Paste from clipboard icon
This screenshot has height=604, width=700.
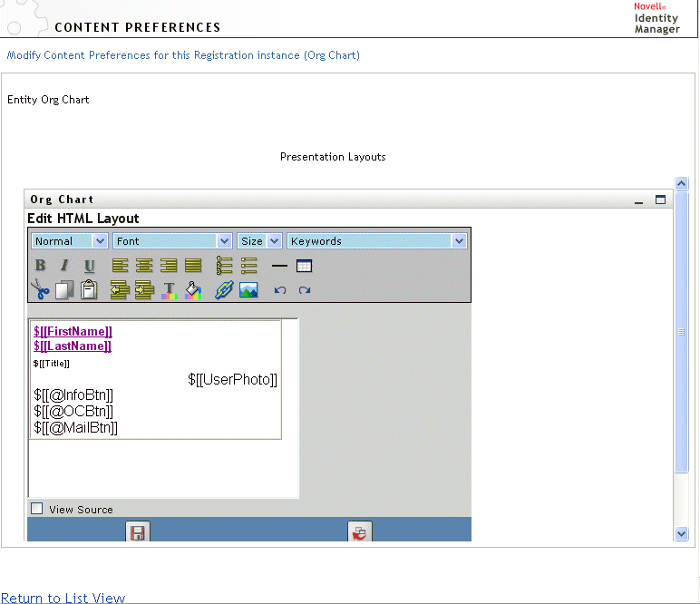point(89,289)
